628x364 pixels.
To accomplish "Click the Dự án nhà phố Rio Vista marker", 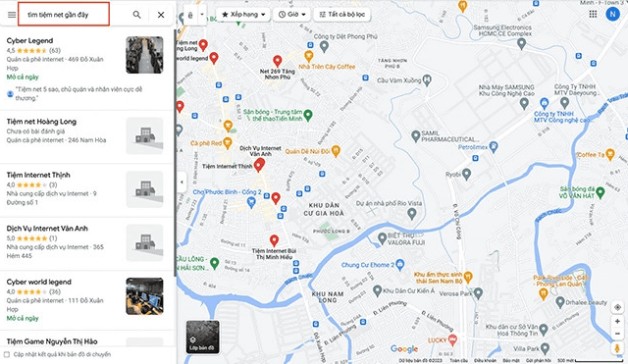I will click(412, 214).
